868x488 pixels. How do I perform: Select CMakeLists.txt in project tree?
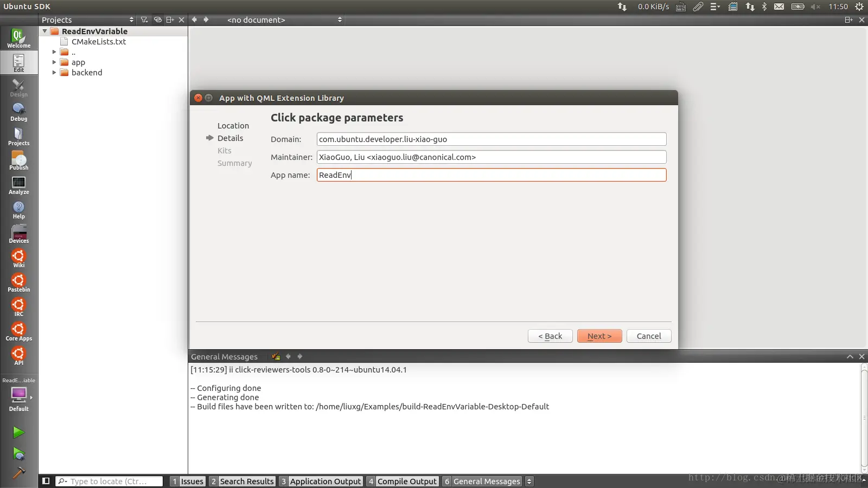(x=98, y=42)
